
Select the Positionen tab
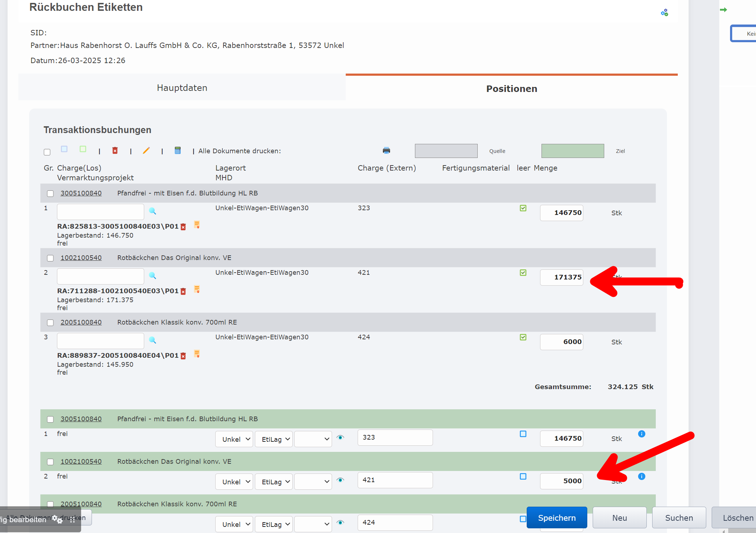[511, 88]
